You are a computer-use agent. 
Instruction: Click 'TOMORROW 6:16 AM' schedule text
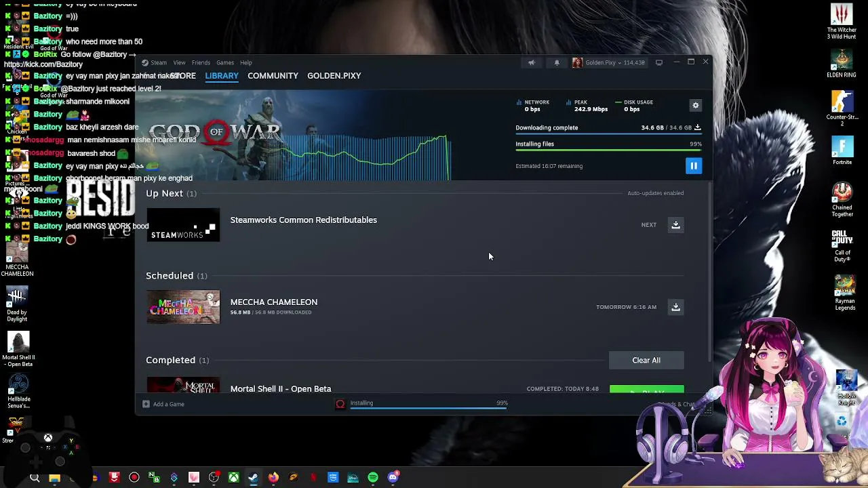pyautogui.click(x=626, y=307)
